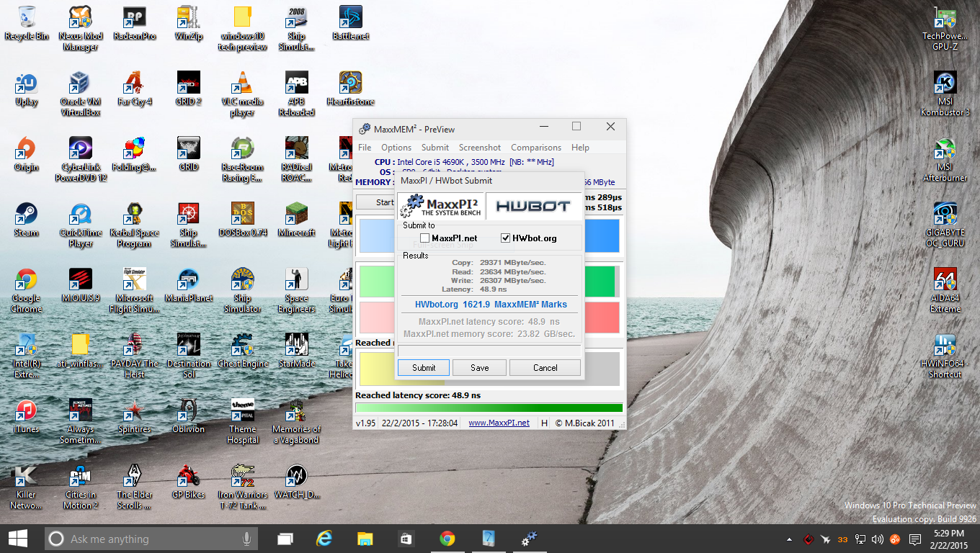Enable the MaxxPI.net submit checkbox

coord(425,238)
